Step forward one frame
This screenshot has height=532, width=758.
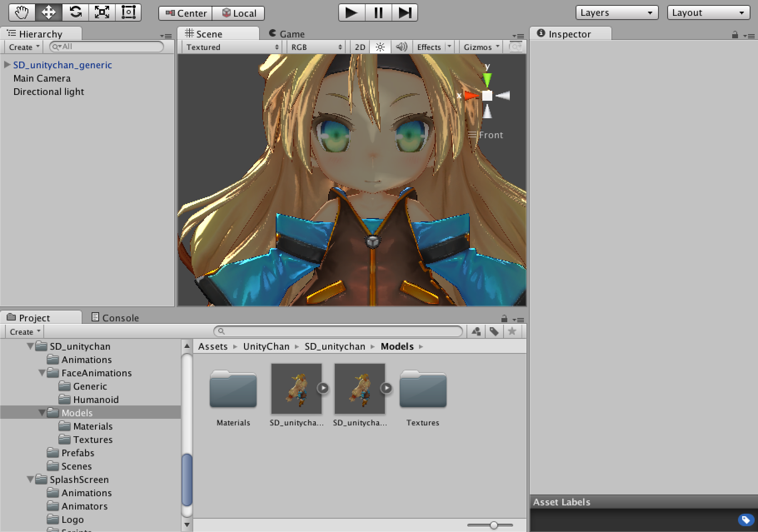coord(404,12)
